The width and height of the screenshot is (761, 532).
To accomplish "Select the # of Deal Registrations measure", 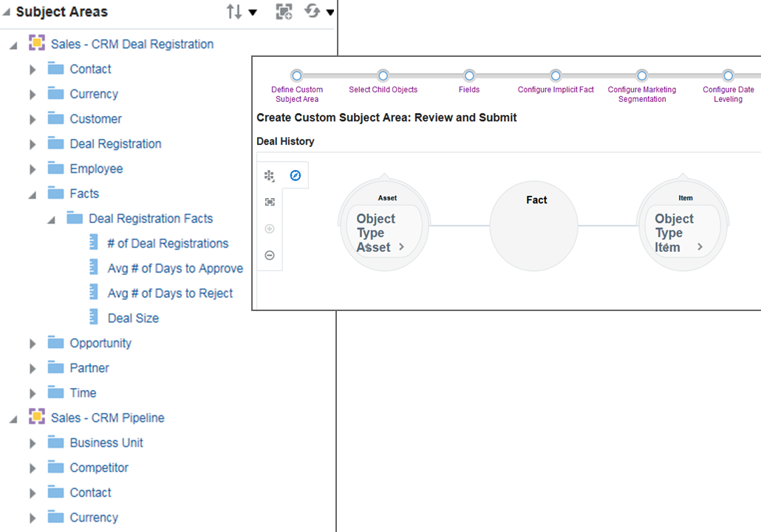I will [x=168, y=243].
